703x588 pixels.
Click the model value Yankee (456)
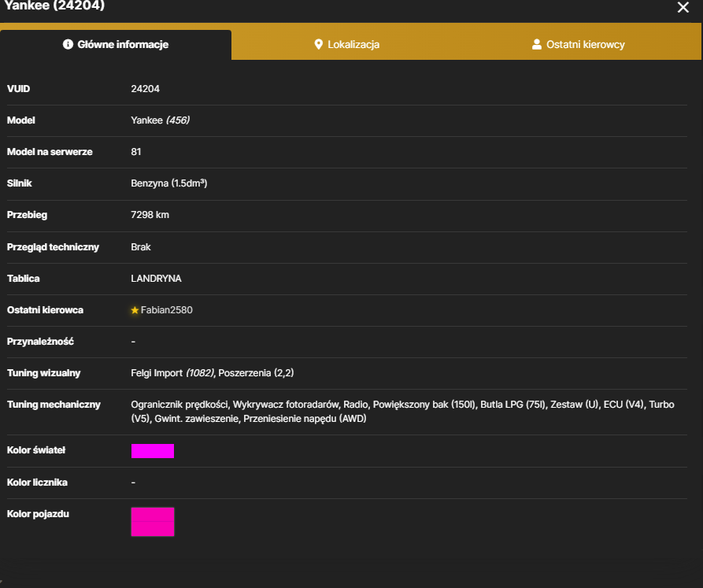(x=160, y=120)
